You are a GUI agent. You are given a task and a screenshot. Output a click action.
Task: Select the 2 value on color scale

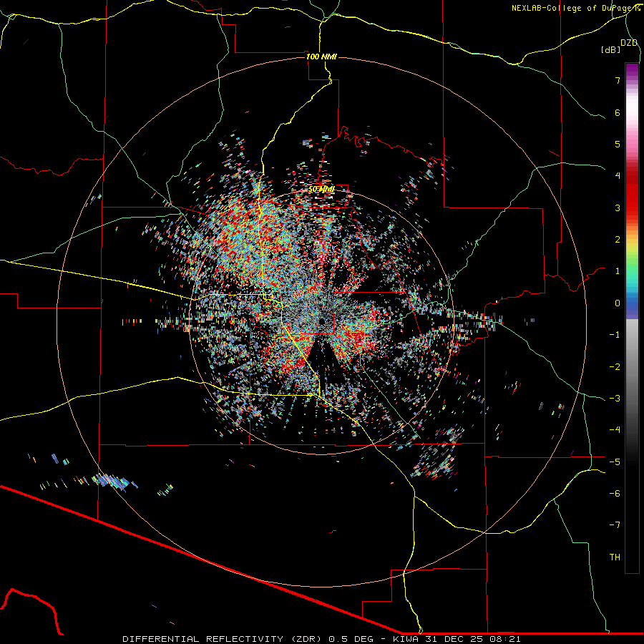tap(618, 240)
